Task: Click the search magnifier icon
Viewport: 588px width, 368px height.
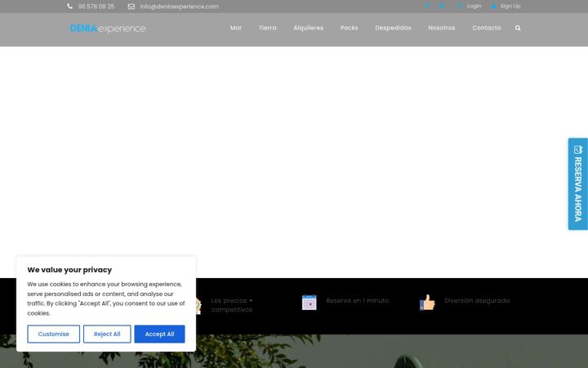Action: click(518, 28)
